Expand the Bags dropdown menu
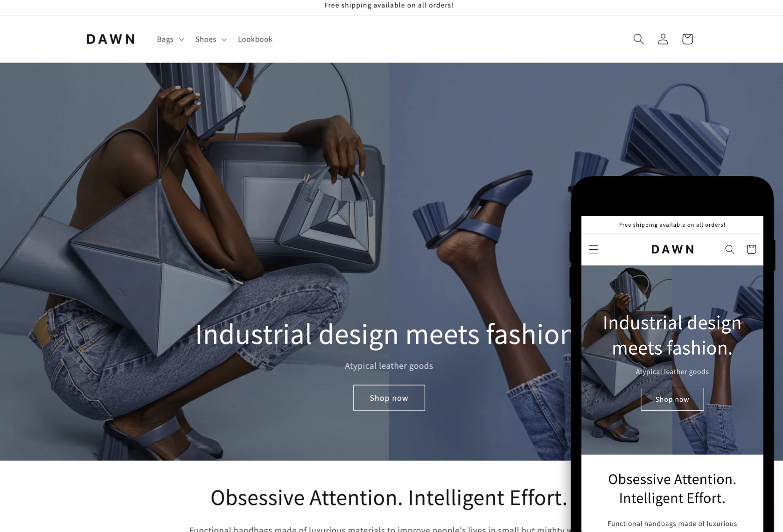 [170, 39]
